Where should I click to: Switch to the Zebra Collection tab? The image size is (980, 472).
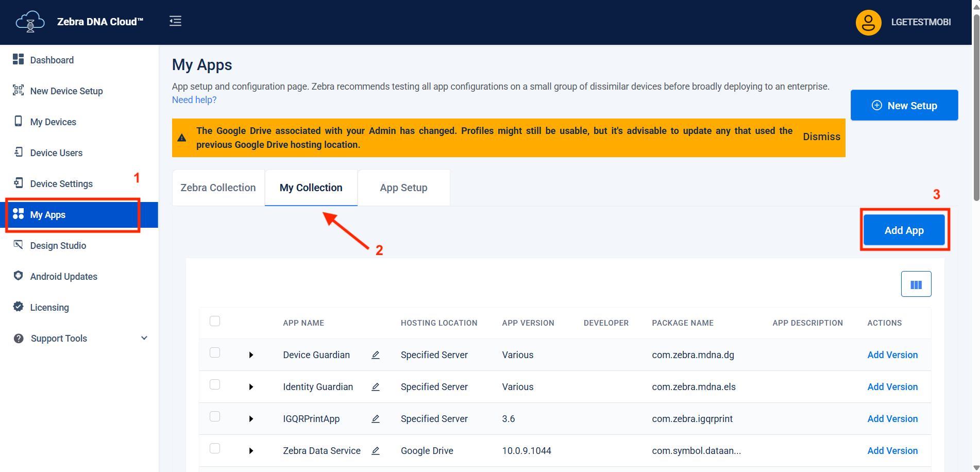pos(218,188)
